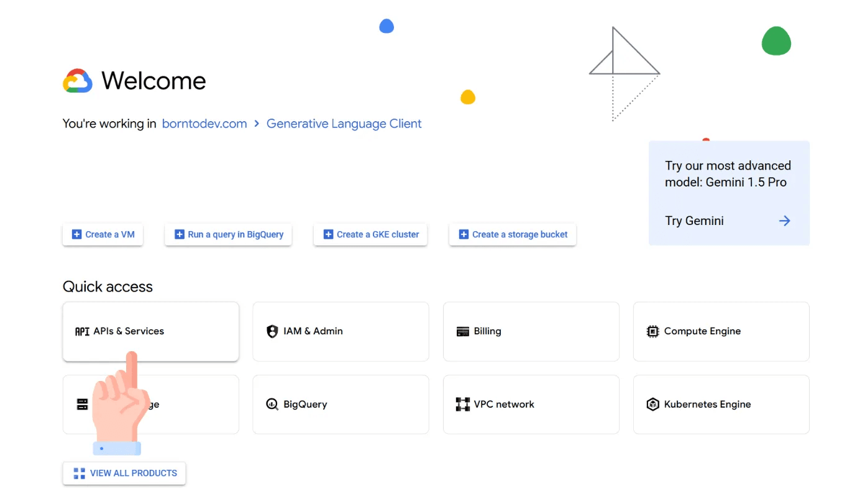Open VPC network via its icon
The width and height of the screenshot is (842, 504).
point(462,404)
